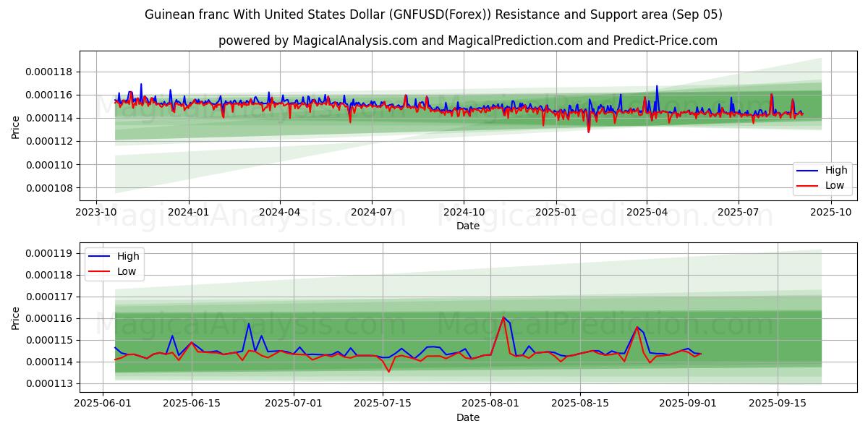Click top chart y-axis value 0.000108
The image size is (868, 434).
coord(49,188)
